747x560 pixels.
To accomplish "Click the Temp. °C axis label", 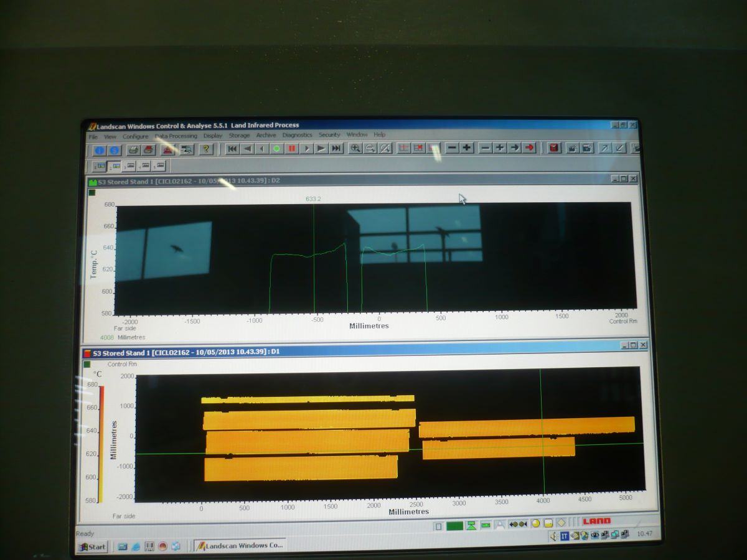I will [94, 263].
